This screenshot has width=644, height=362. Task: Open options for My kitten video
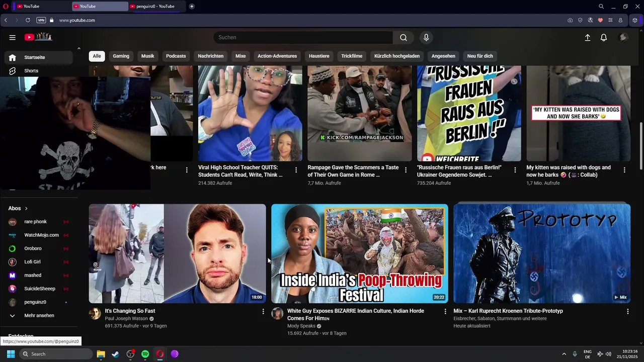click(624, 170)
